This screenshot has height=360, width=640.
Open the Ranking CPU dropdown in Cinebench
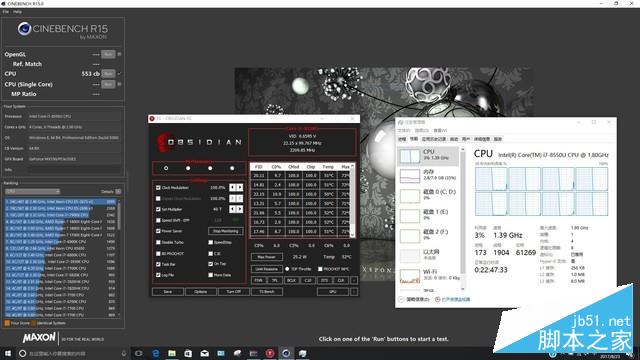[x=32, y=191]
